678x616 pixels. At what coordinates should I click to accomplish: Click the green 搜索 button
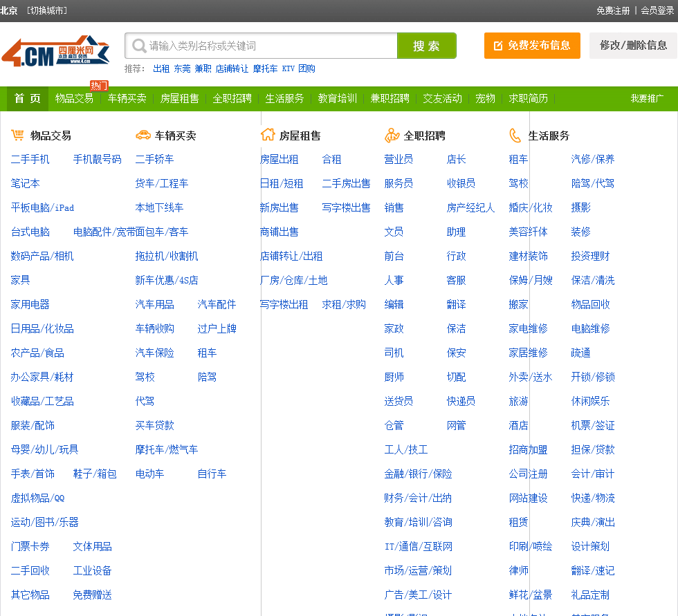point(426,46)
